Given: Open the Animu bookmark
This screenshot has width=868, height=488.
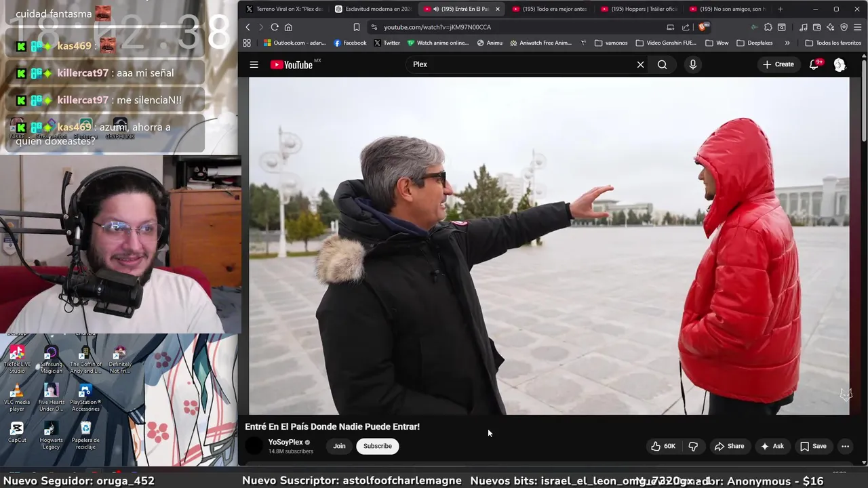Looking at the screenshot, I should point(490,43).
